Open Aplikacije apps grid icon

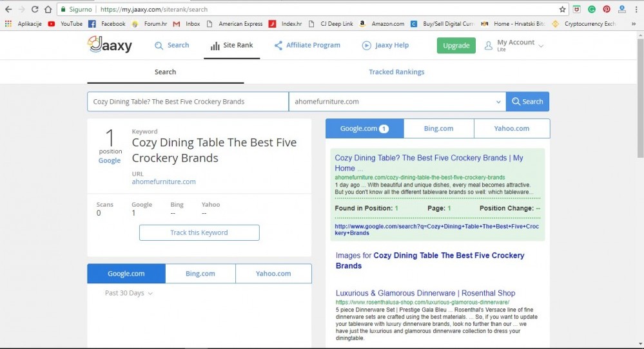pos(8,24)
